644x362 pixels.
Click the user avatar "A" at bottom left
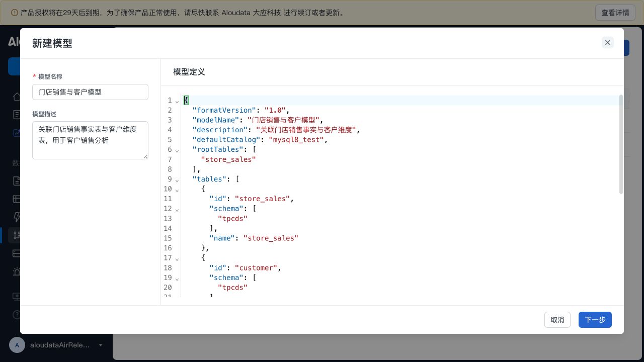coord(17,345)
